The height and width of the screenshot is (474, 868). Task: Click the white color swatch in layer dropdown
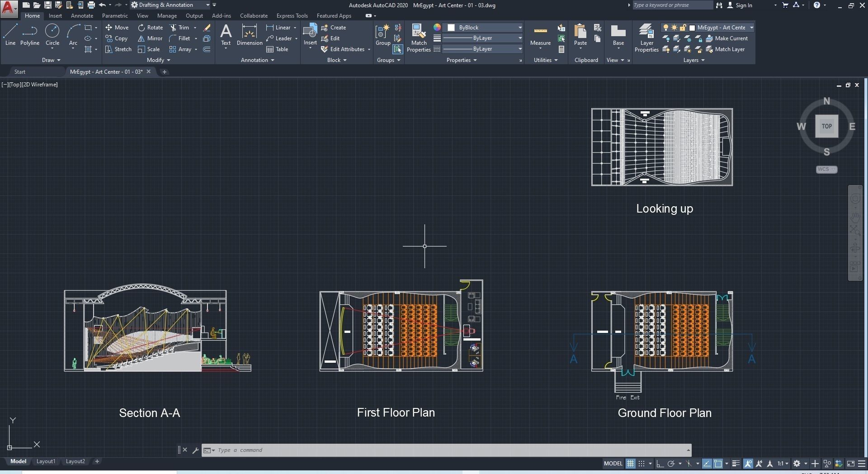tap(692, 28)
